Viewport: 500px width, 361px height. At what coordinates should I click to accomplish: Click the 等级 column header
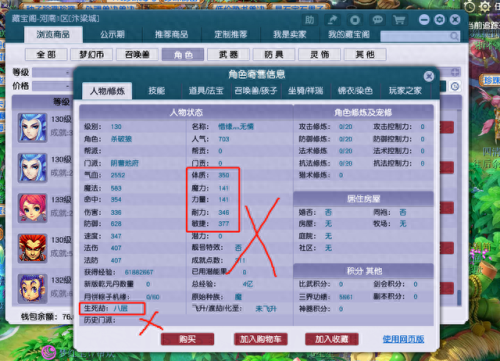tap(62, 102)
